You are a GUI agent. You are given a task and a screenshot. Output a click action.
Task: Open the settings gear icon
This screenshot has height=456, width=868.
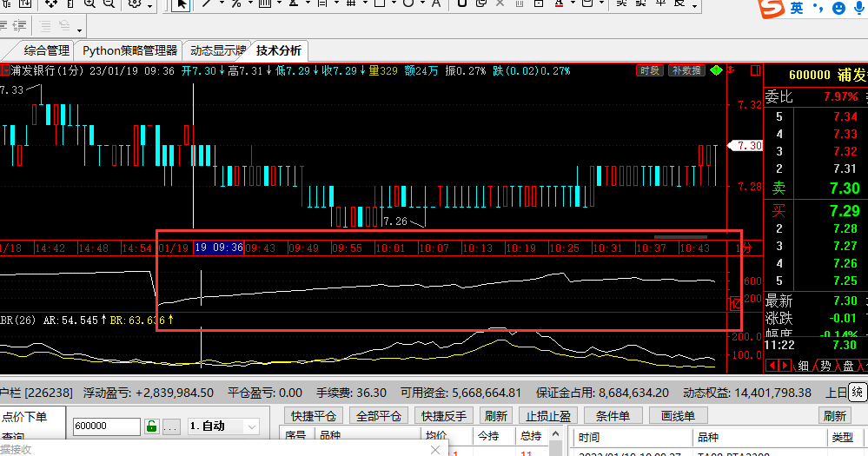[135, 3]
